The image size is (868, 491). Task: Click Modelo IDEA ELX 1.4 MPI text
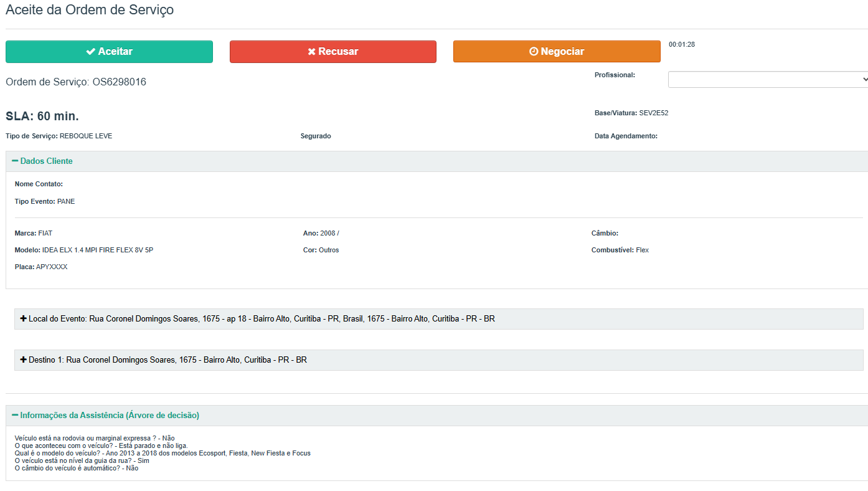[84, 250]
